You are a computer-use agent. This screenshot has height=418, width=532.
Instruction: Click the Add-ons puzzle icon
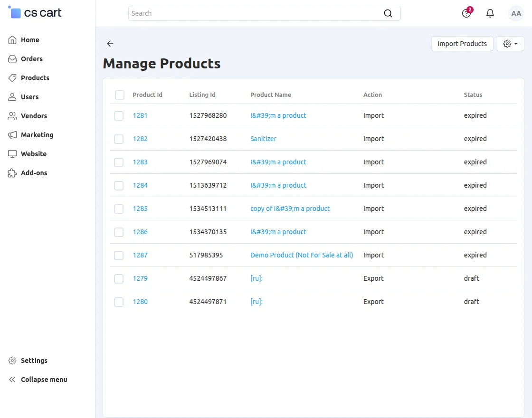12,173
